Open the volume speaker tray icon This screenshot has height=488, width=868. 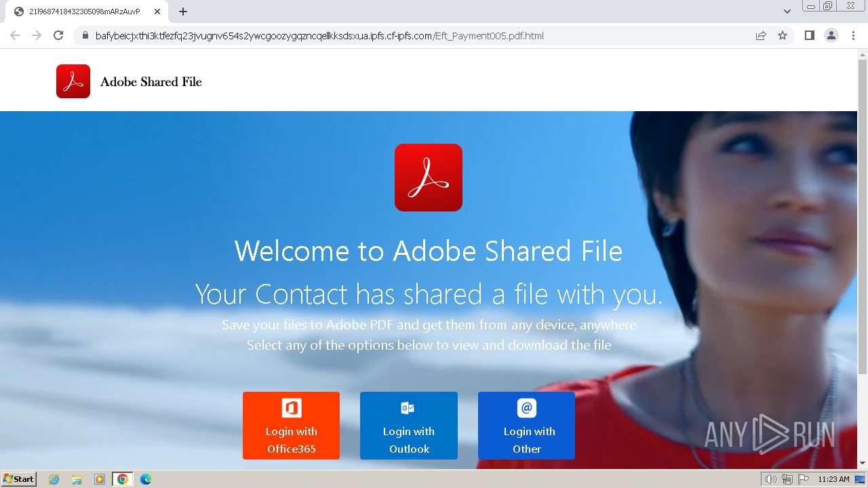771,479
